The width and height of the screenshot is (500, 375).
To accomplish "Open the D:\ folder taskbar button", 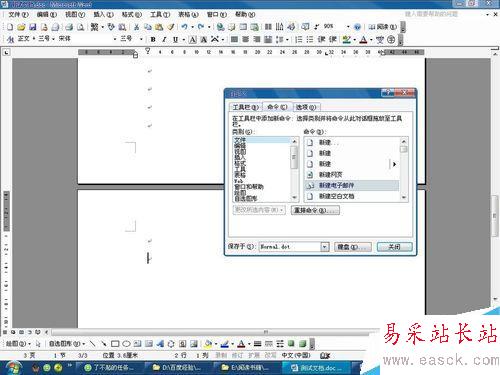I will tap(177, 368).
